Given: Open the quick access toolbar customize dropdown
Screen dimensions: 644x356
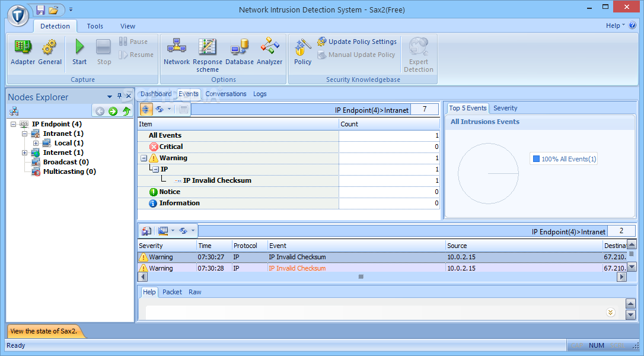Looking at the screenshot, I should (x=71, y=9).
